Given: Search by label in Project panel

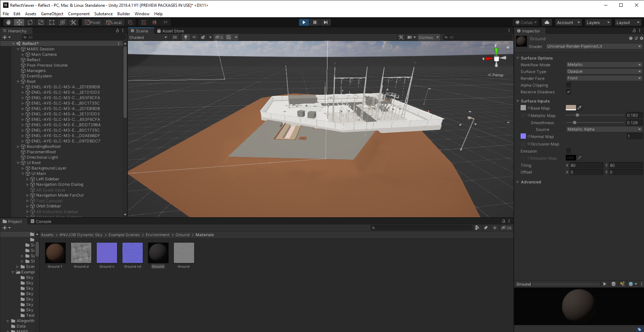Looking at the screenshot, I should tap(486, 228).
